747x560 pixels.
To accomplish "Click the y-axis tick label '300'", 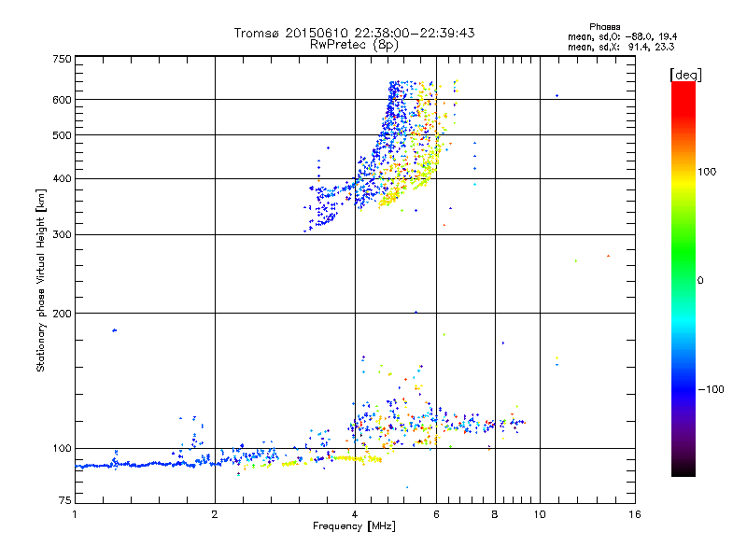I will tap(62, 234).
